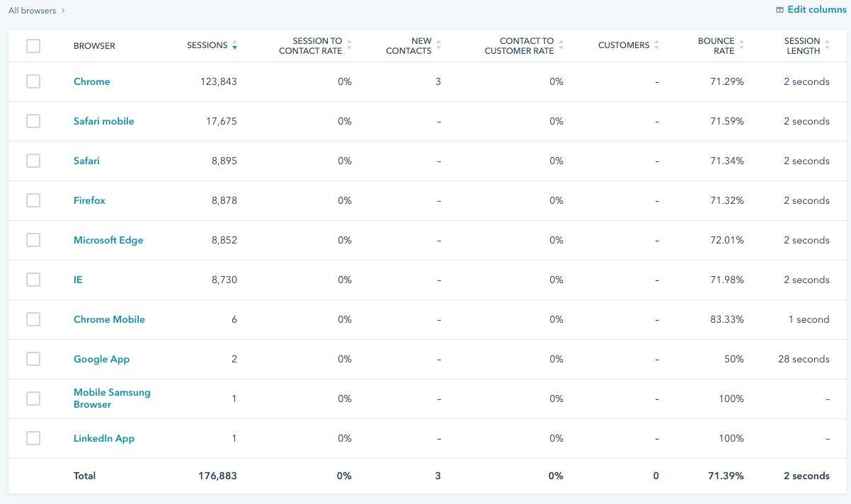Sort the Customers column
This screenshot has width=851, height=504.
point(658,45)
